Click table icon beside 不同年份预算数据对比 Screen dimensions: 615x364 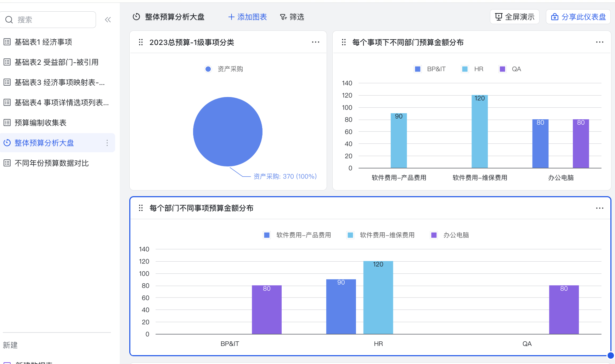coord(7,163)
